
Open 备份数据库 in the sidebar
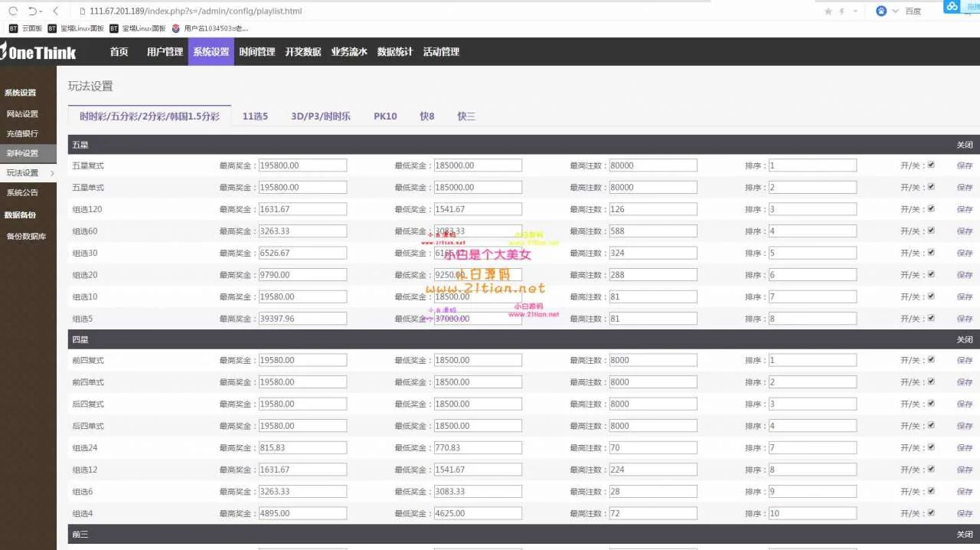[x=26, y=237]
